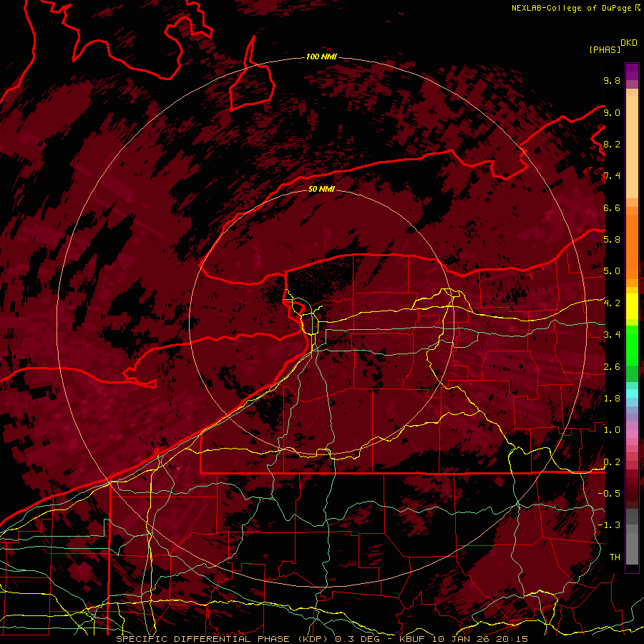Viewport: 644px width, 644px height.
Task: Select the 3.4 scale label
Action: pos(612,335)
